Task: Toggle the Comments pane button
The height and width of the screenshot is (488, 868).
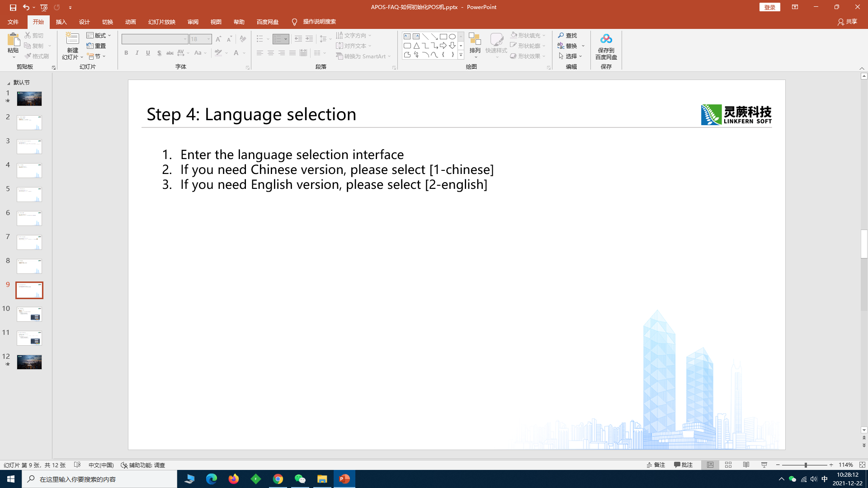Action: tap(683, 465)
